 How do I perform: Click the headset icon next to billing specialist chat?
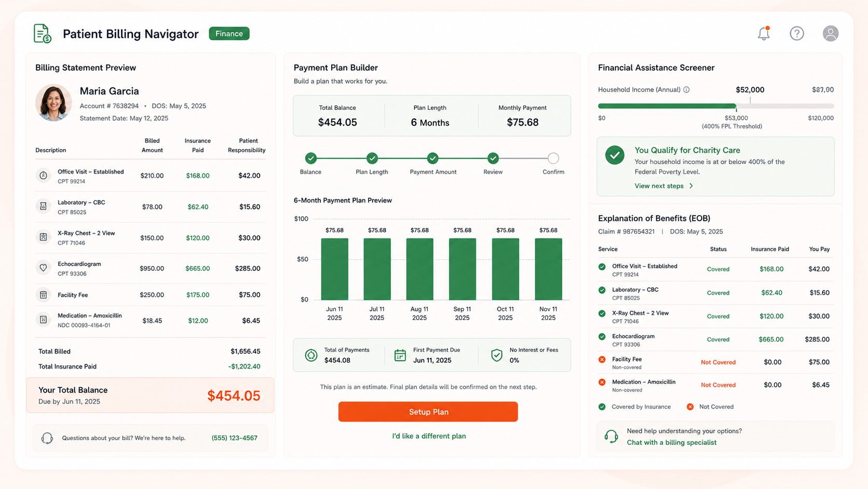coord(612,437)
